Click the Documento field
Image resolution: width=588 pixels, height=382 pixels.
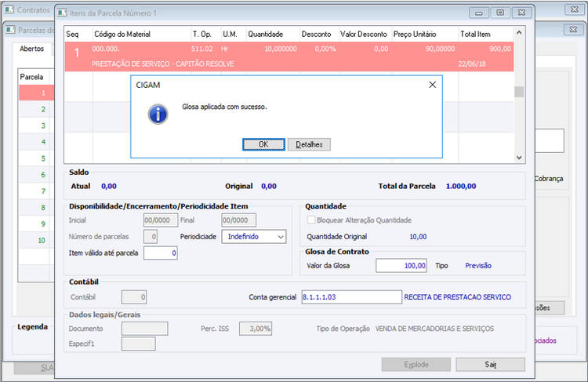(145, 329)
